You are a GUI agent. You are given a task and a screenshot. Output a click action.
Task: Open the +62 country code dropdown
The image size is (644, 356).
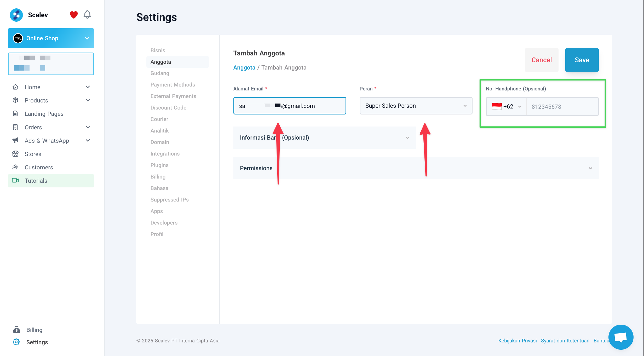tap(506, 106)
